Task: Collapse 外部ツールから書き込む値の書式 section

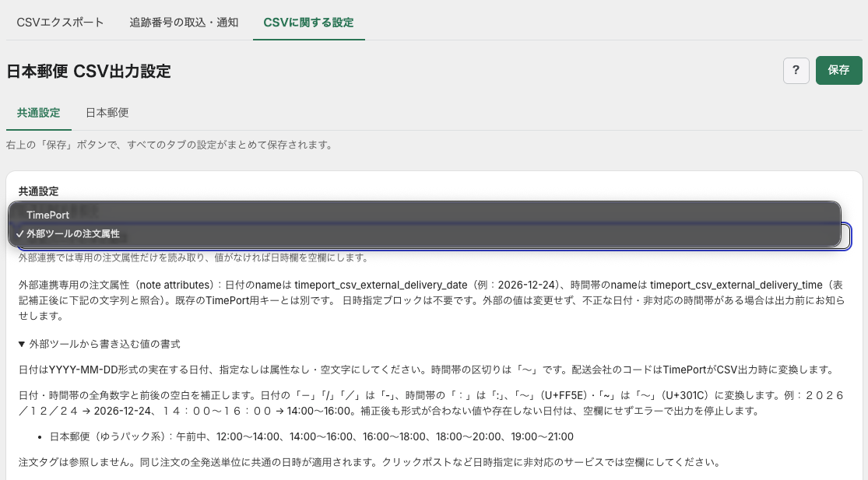Action: [99, 344]
